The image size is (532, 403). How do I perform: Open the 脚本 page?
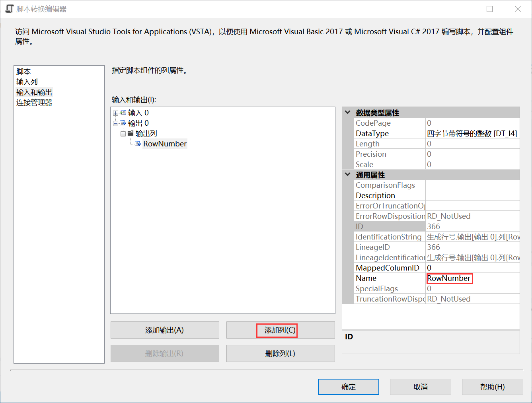tap(23, 72)
